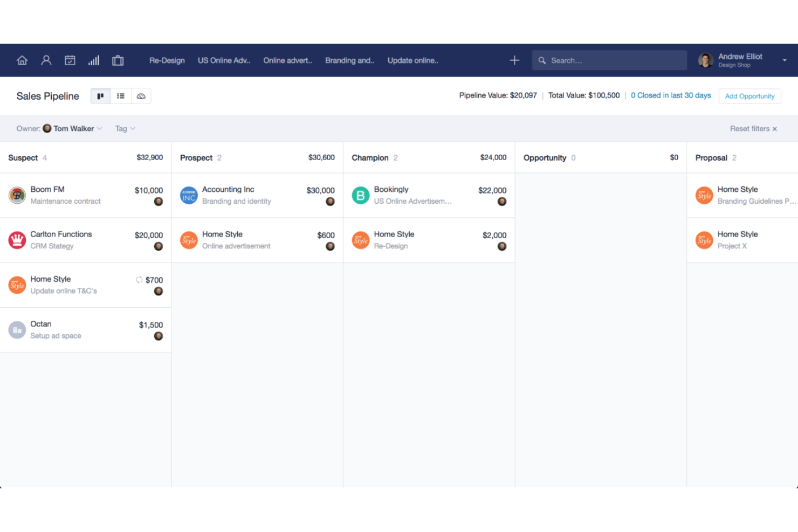Open the Contacts person icon
Screen dimensions: 798x532
click(x=46, y=60)
